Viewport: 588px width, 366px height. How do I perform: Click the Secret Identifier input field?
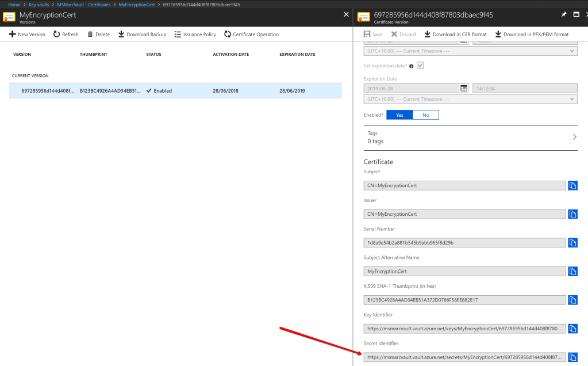[464, 357]
